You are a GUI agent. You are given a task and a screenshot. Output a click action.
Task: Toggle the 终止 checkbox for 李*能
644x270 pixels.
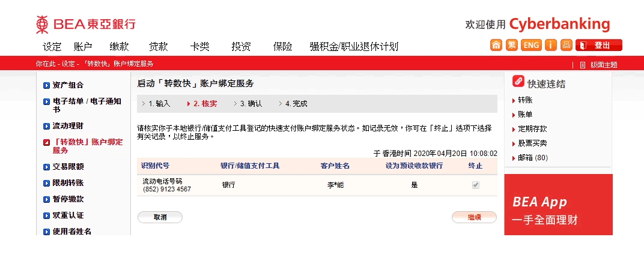[x=476, y=185]
